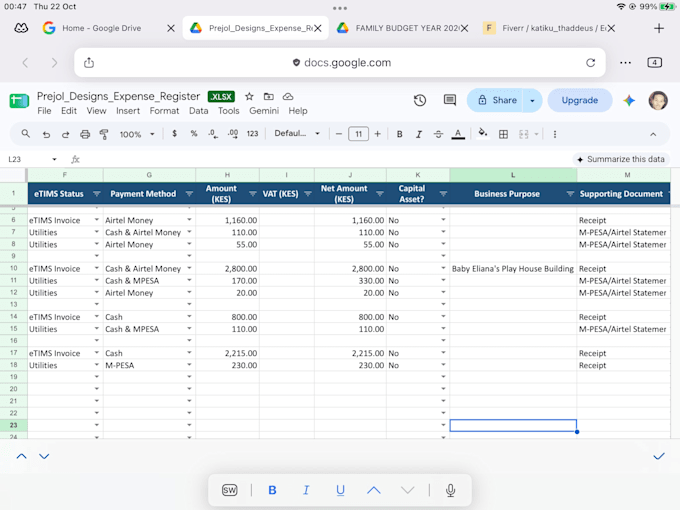Image resolution: width=680 pixels, height=510 pixels.
Task: Open version history clock icon
Action: pyautogui.click(x=419, y=101)
